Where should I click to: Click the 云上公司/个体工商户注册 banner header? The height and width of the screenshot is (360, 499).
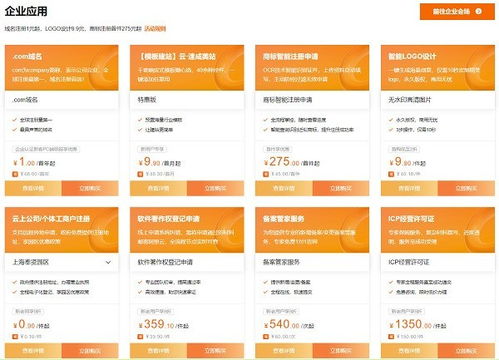(x=62, y=230)
